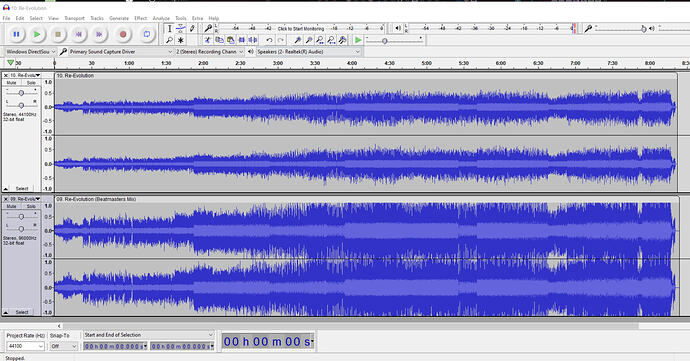Start playback with the green Play button
The image size is (690, 361).
tap(37, 34)
